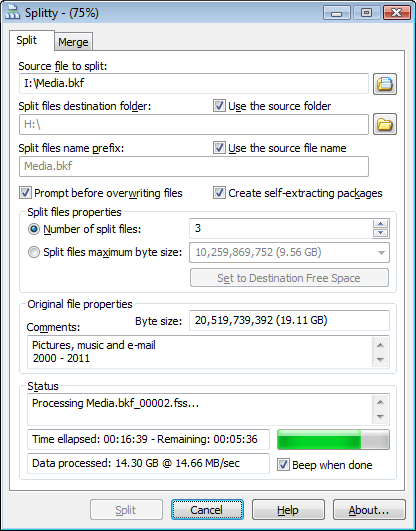Click the Comments box up arrow
Screen dimensions: 416x531
point(380,345)
